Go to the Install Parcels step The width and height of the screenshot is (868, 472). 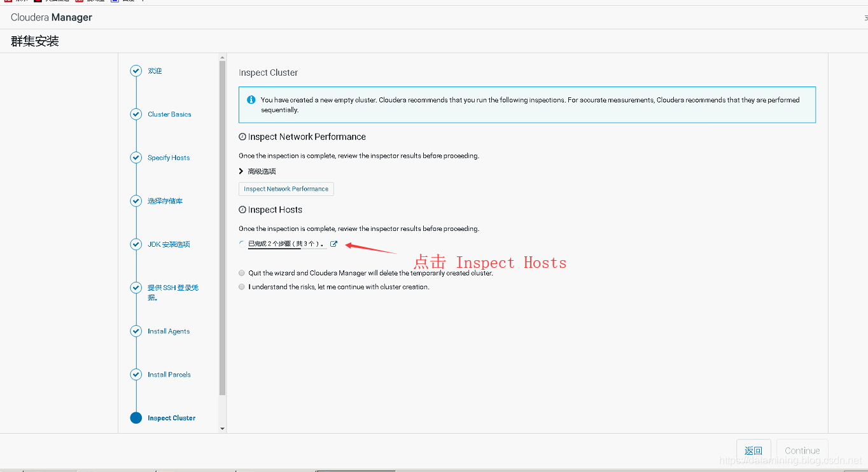pos(169,375)
